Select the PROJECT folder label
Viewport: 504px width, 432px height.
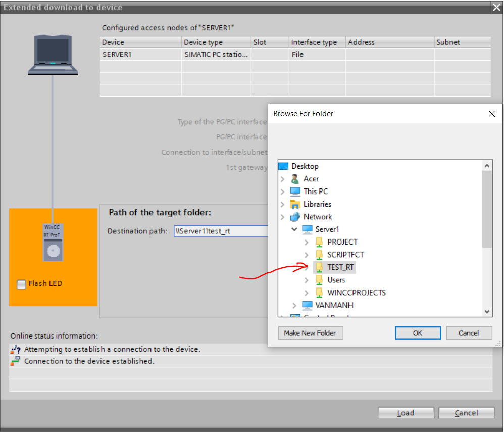pos(342,242)
